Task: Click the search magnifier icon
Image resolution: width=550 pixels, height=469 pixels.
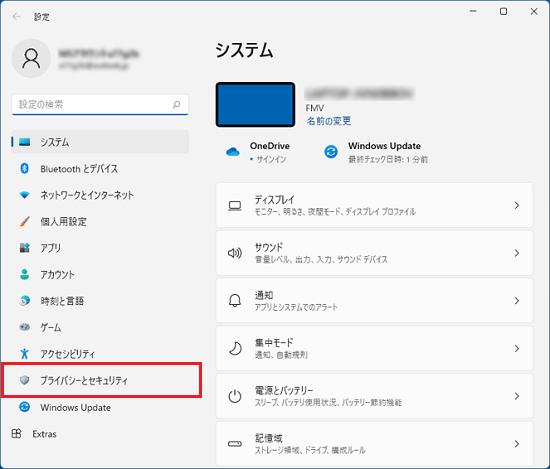Action: [176, 104]
